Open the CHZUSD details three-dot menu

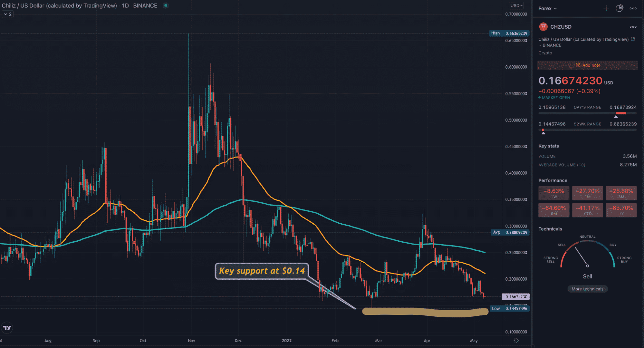[633, 27]
